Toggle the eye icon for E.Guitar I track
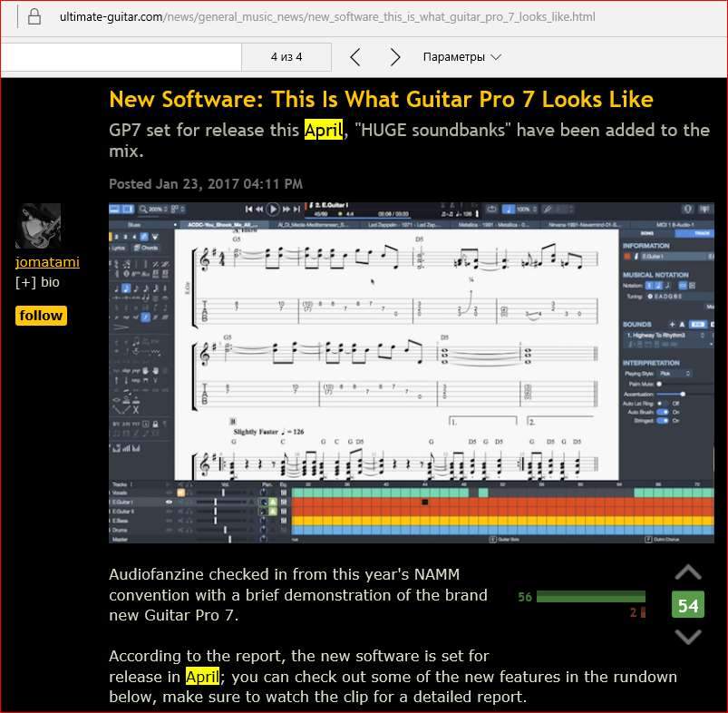The height and width of the screenshot is (713, 728). [170, 502]
